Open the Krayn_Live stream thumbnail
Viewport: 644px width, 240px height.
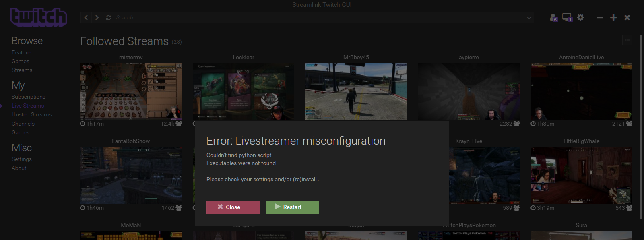[484, 176]
